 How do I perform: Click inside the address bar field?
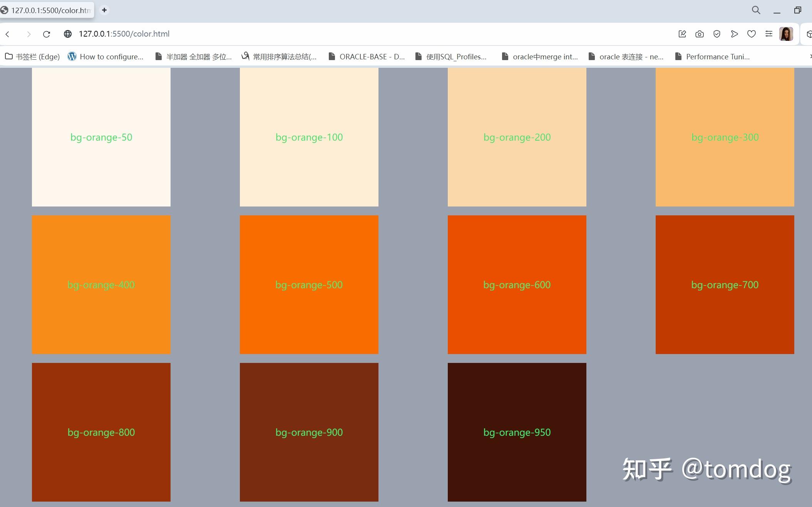(x=231, y=34)
